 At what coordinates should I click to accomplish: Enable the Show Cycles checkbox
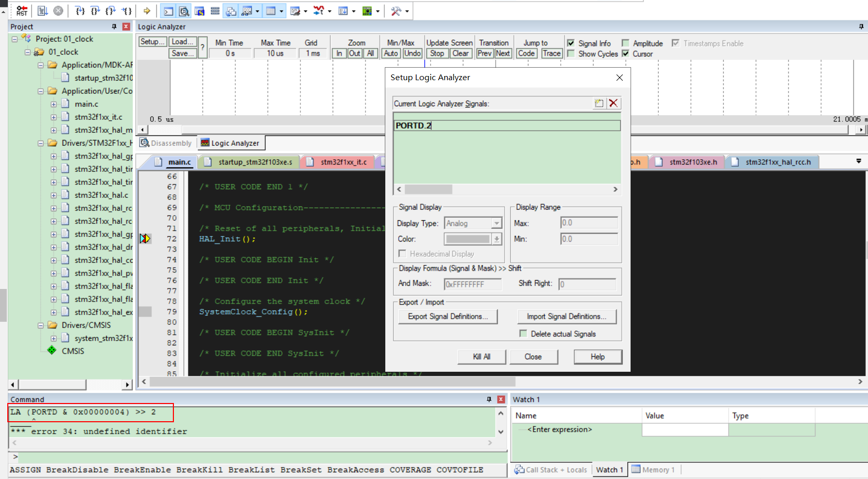point(571,54)
